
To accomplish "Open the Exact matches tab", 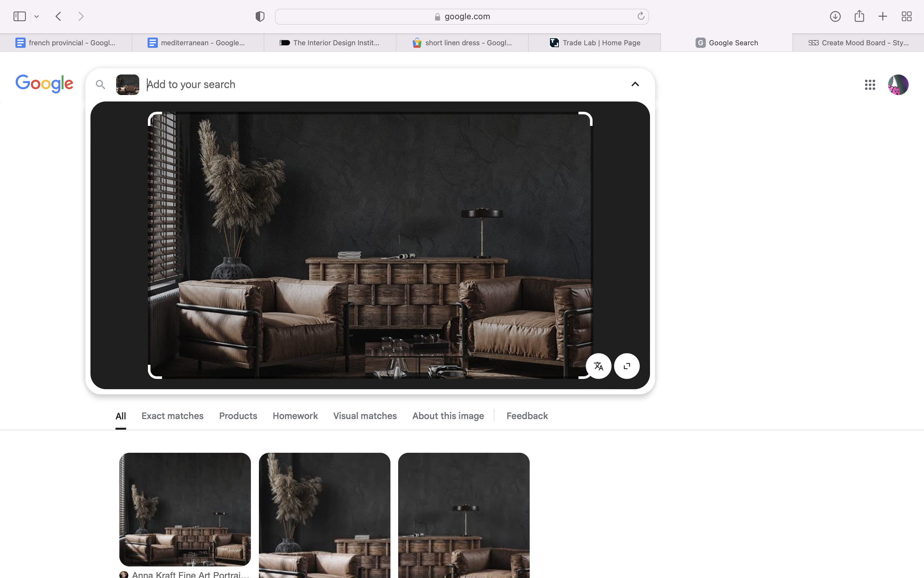I will point(173,416).
